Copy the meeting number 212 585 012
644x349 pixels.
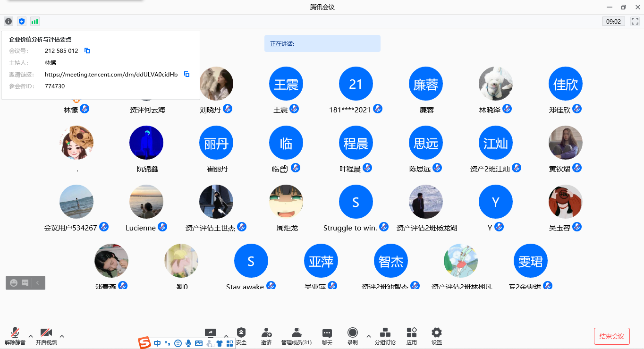pyautogui.click(x=87, y=51)
